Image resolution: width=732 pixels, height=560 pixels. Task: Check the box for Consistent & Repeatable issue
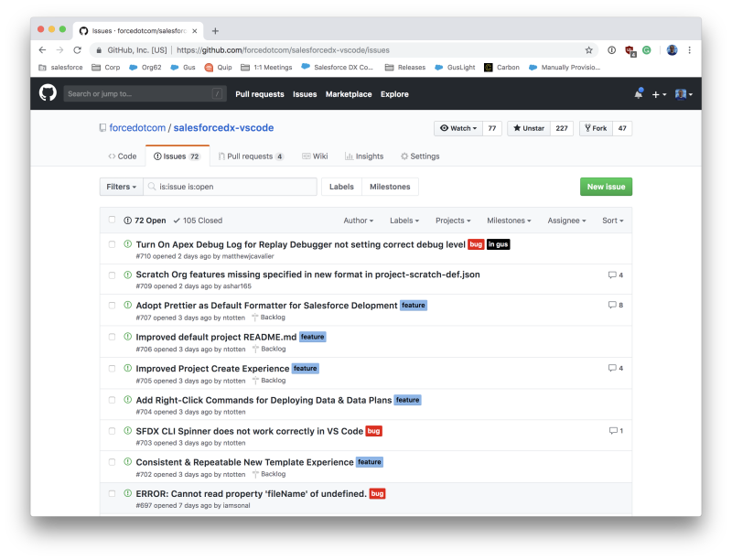(112, 462)
